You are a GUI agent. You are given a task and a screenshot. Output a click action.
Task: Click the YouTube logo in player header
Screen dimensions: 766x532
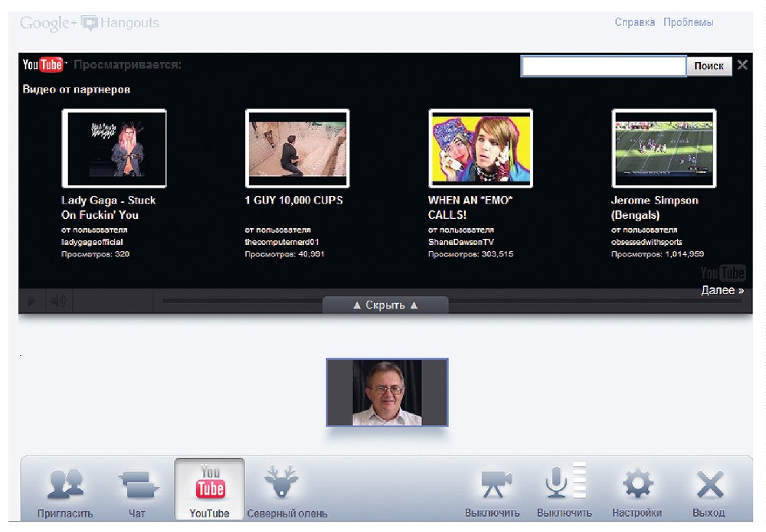(x=44, y=65)
